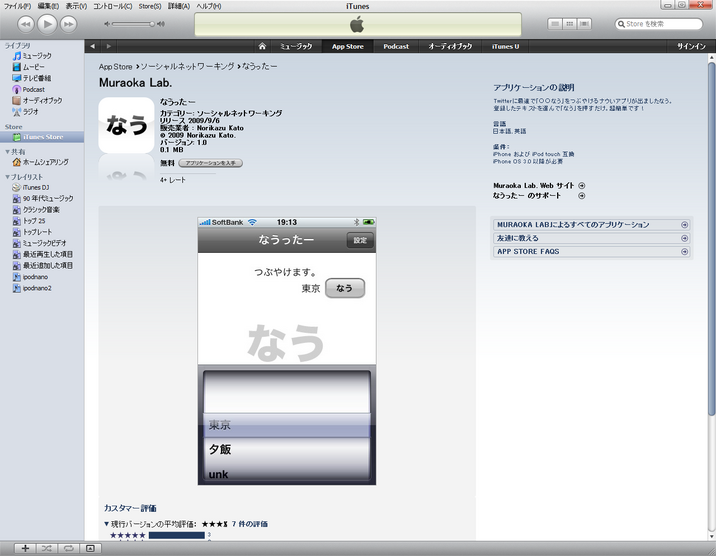Image resolution: width=716 pixels, height=556 pixels.
Task: Switch to list view
Action: click(555, 24)
